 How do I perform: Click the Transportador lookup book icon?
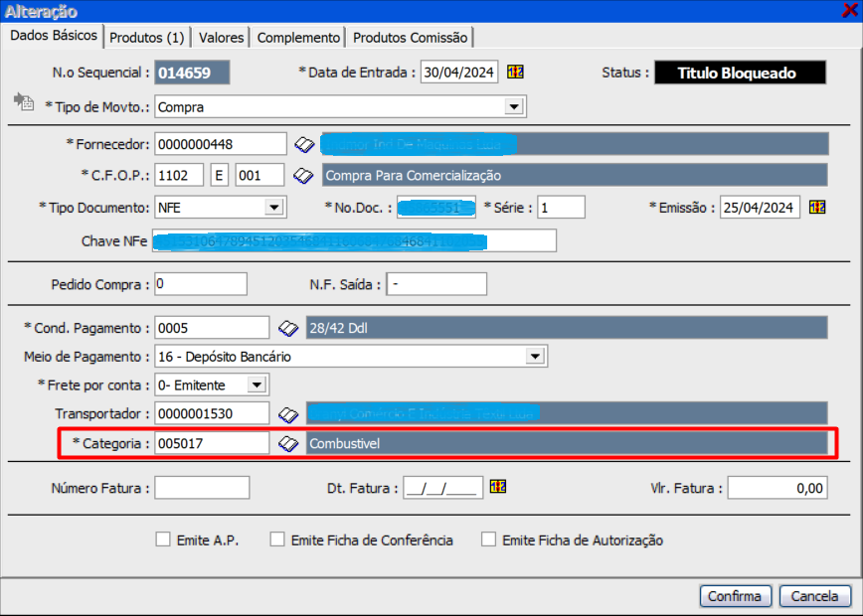[x=287, y=413]
